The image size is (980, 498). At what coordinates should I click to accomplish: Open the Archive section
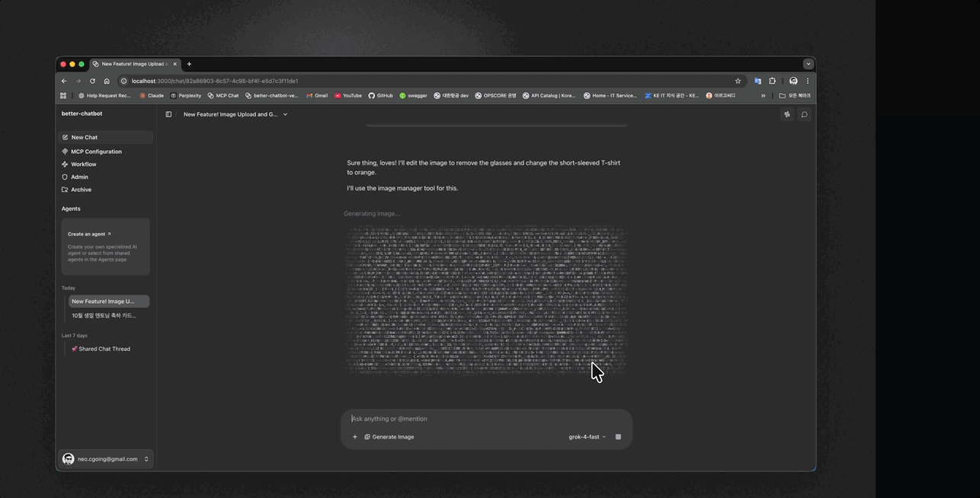tap(81, 190)
